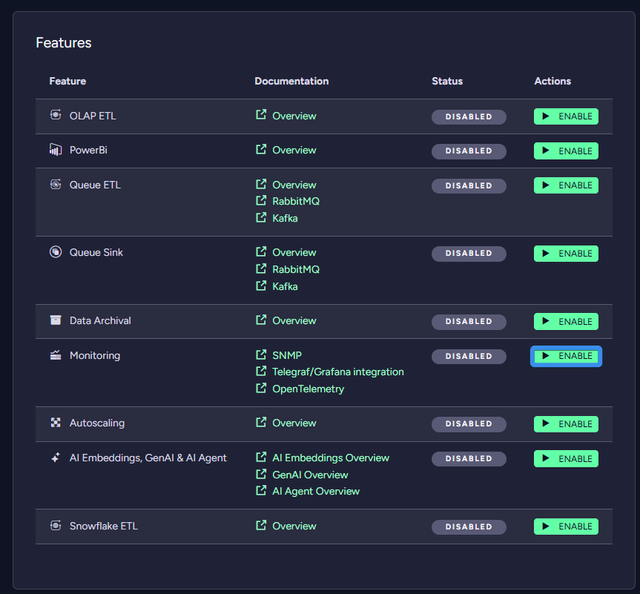Image resolution: width=640 pixels, height=594 pixels.
Task: Click the Data Archival box icon
Action: (56, 321)
